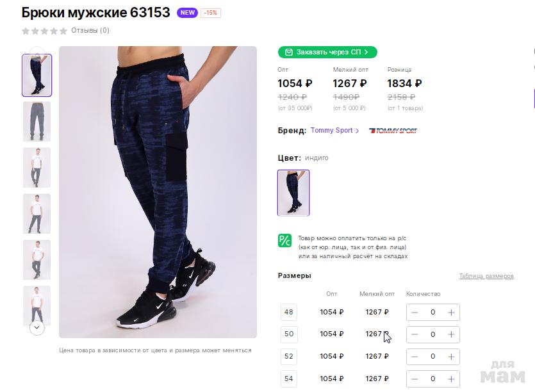Click the star rating icons
The height and width of the screenshot is (392, 535).
pos(44,30)
